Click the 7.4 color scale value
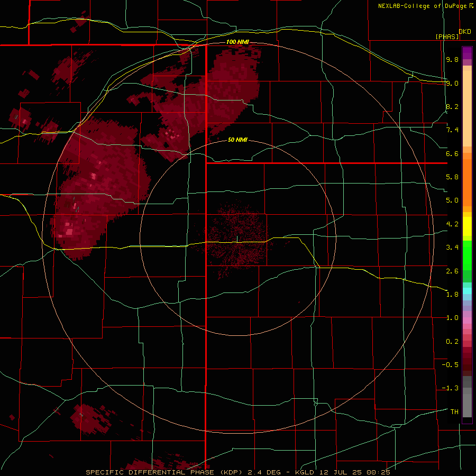The width and height of the screenshot is (476, 476). point(452,130)
